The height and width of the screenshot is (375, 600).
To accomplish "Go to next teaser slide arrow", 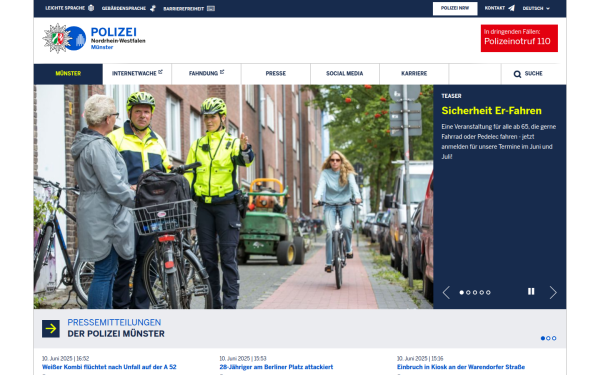I will tap(553, 292).
